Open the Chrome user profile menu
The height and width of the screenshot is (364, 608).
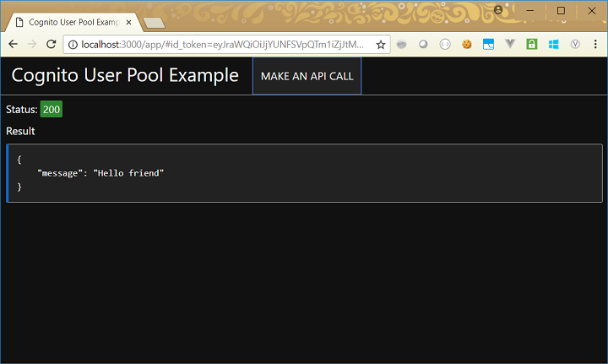pyautogui.click(x=498, y=10)
